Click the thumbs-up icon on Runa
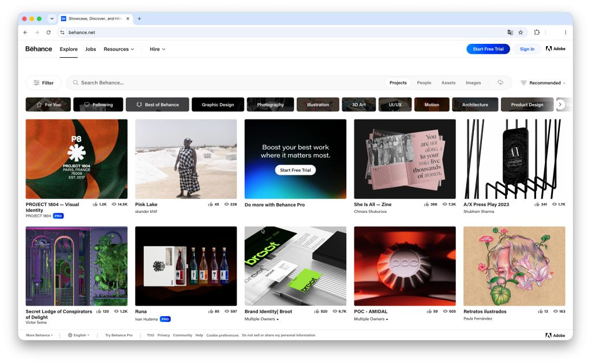 [x=211, y=312]
